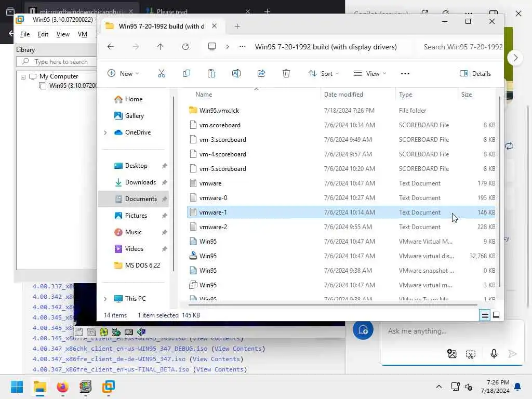Switch to details list view icon in status bar
The image size is (532, 399).
pos(485,315)
